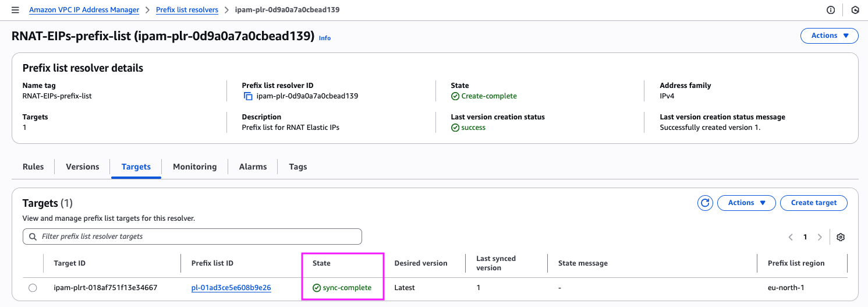Select the Targets tab
This screenshot has width=868, height=307.
pyautogui.click(x=136, y=167)
